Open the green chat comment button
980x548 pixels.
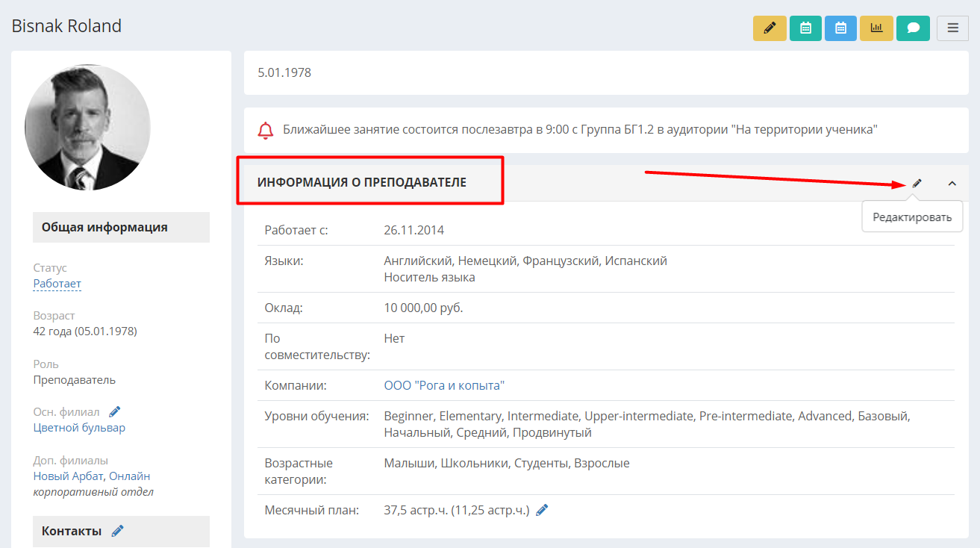pos(913,28)
